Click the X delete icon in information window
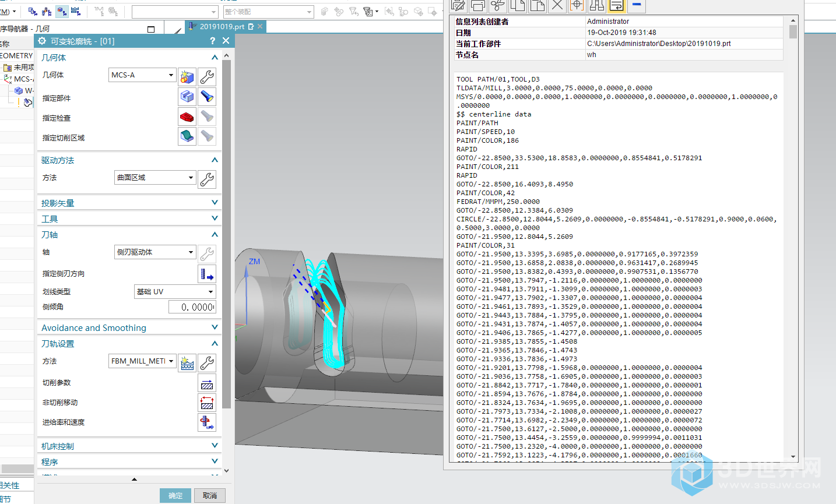Screen dimensions: 836x504 [557, 5]
